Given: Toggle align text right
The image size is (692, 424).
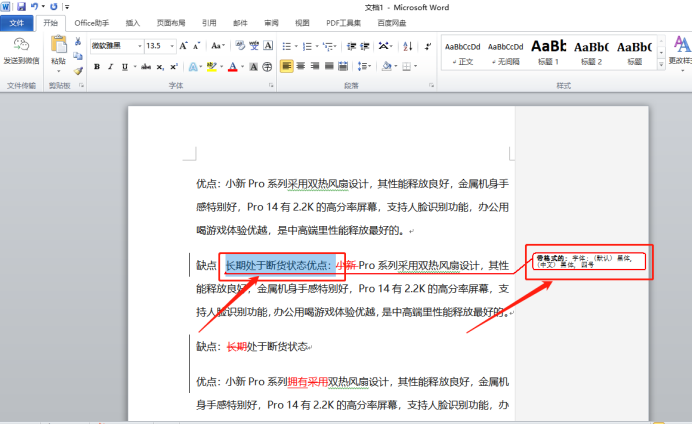Looking at the screenshot, I should [315, 66].
